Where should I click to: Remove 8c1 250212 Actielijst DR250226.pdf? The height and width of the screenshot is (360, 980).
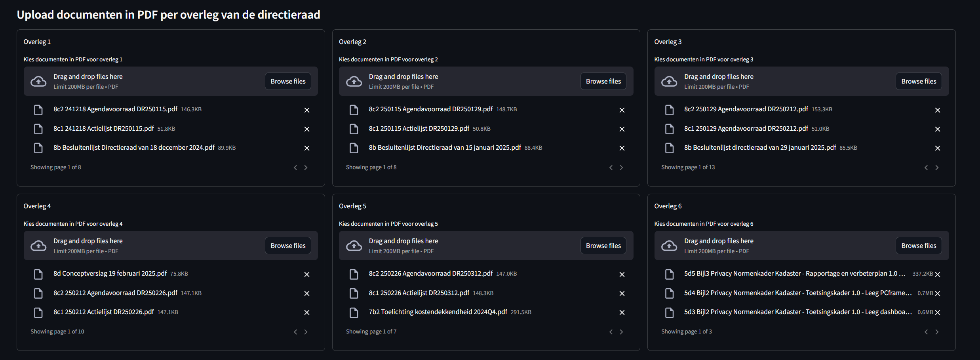pyautogui.click(x=306, y=312)
